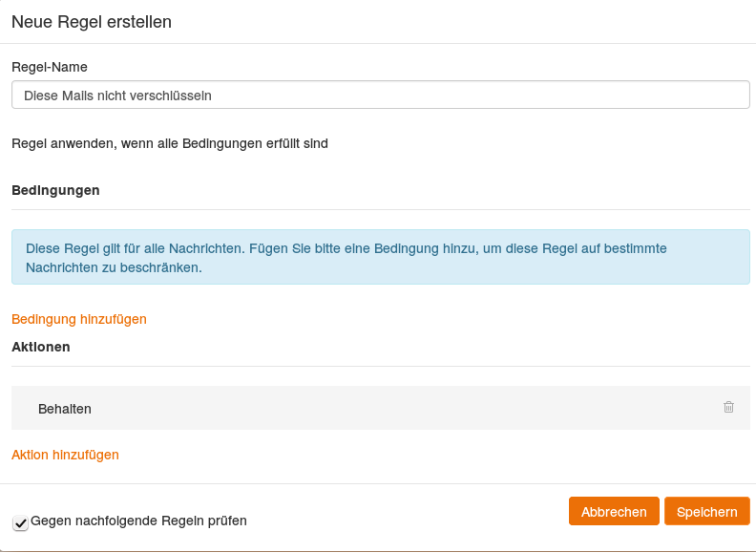Cancel with the Abbrechen button
Image resolution: width=756 pixels, height=553 pixels.
pyautogui.click(x=614, y=512)
